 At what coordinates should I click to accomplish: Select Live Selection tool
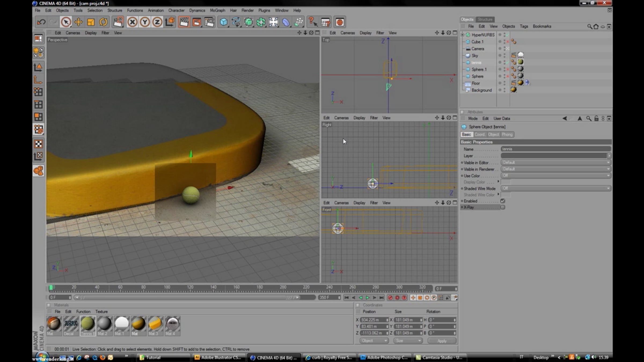66,22
